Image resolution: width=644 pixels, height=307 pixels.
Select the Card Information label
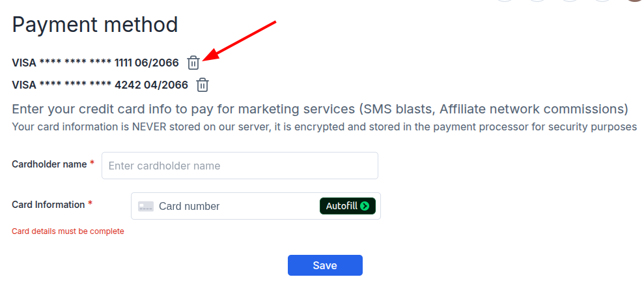[x=48, y=204]
